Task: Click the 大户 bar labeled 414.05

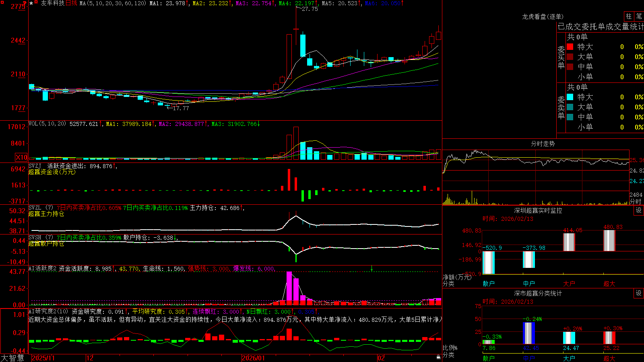Action: click(569, 242)
